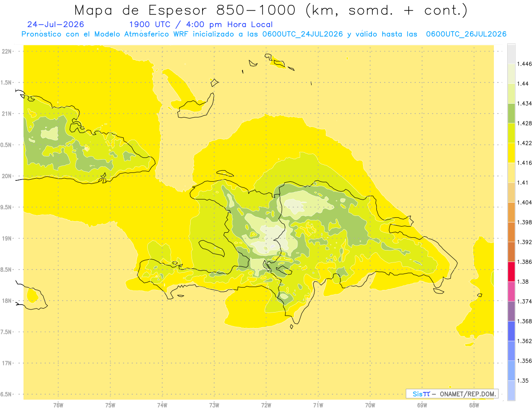Click the '22N' latitude label
The width and height of the screenshot is (532, 411).
pyautogui.click(x=7, y=51)
